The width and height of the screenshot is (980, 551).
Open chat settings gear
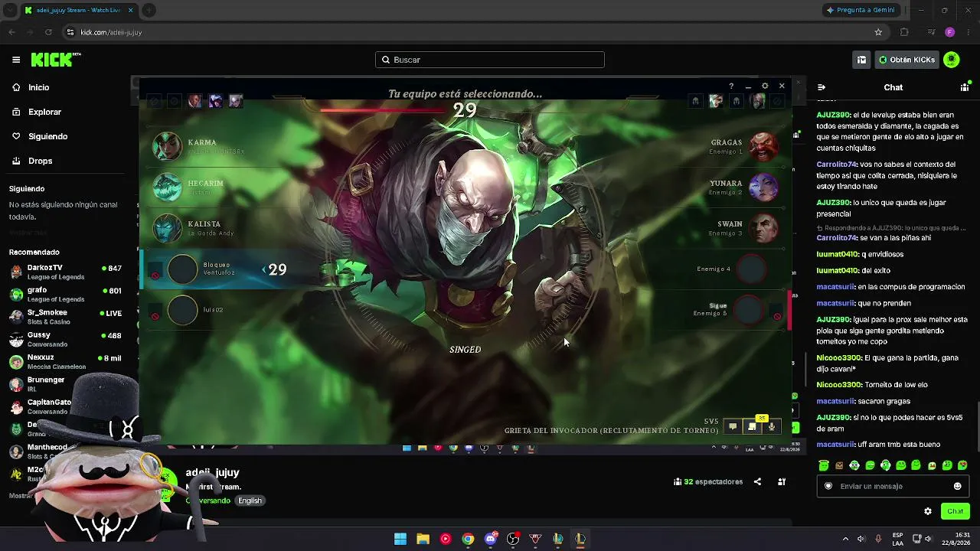click(x=928, y=511)
